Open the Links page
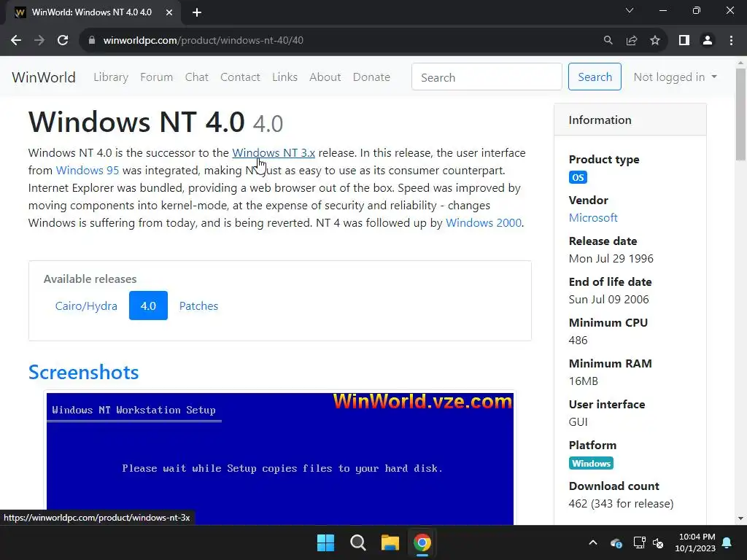Image resolution: width=747 pixels, height=560 pixels. pyautogui.click(x=285, y=77)
